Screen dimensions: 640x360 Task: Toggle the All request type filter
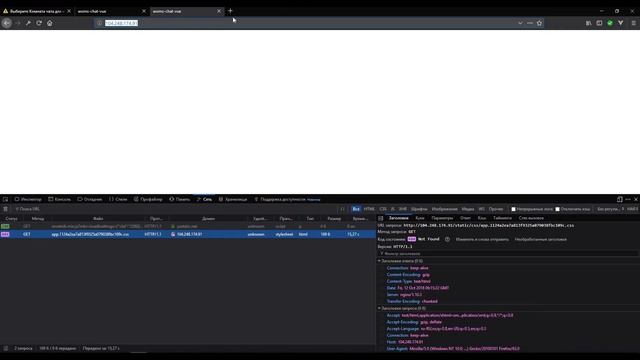click(x=356, y=209)
